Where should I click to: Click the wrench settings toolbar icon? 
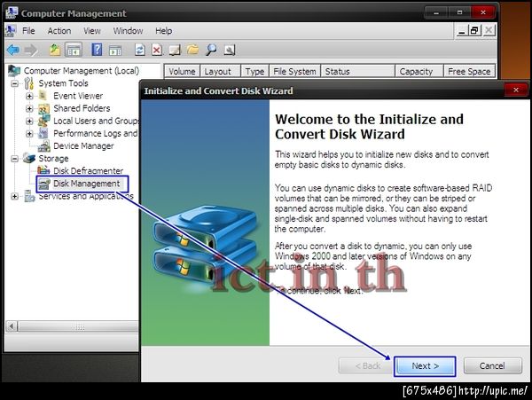coord(230,51)
